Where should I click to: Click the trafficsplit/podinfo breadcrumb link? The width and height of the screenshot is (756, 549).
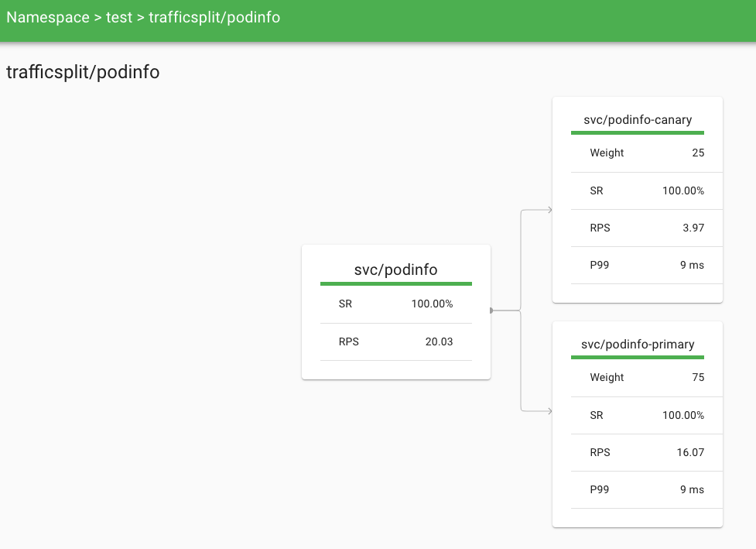coord(213,16)
